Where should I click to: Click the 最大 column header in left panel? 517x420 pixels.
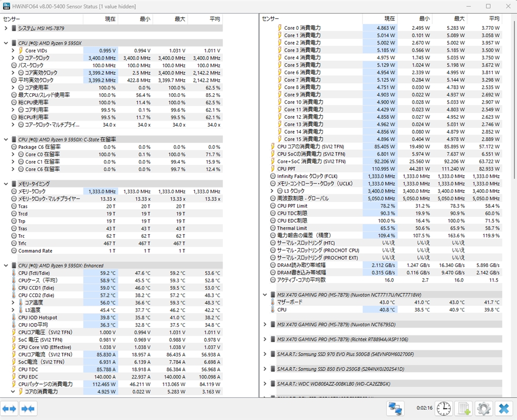169,19
